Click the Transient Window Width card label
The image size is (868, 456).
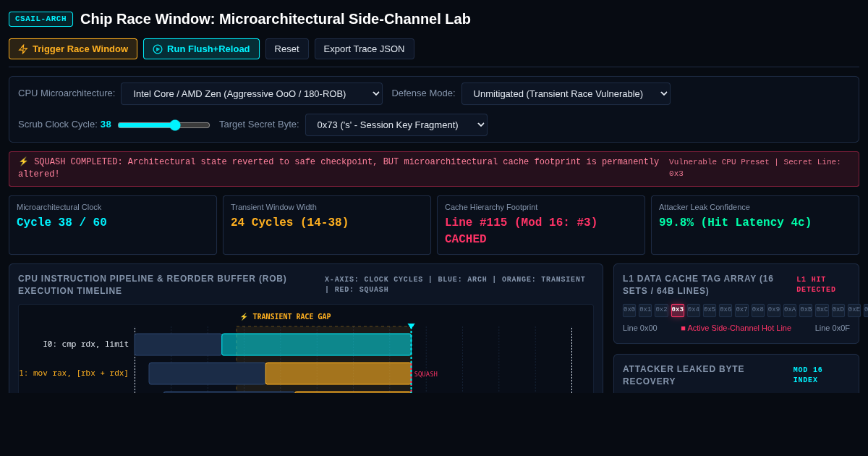[x=273, y=207]
